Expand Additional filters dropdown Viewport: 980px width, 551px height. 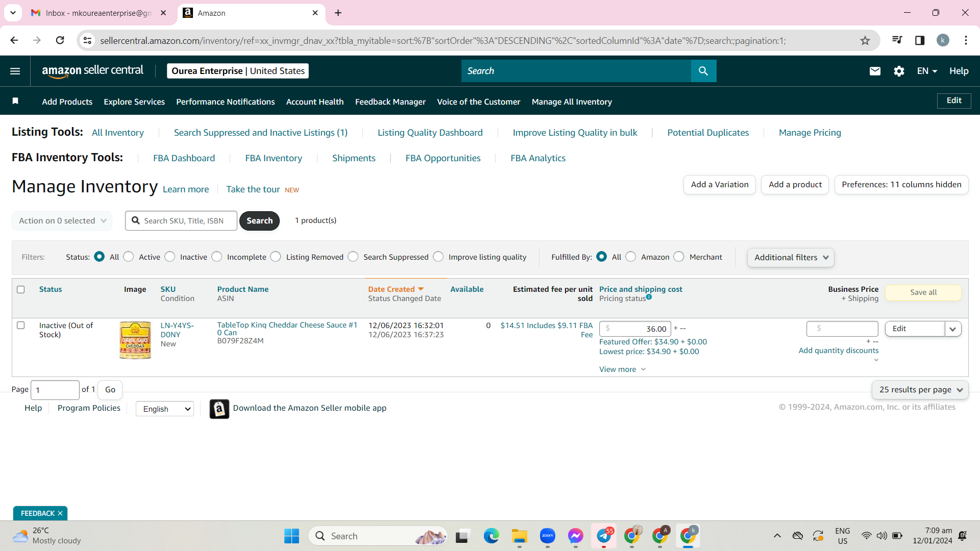pos(791,258)
